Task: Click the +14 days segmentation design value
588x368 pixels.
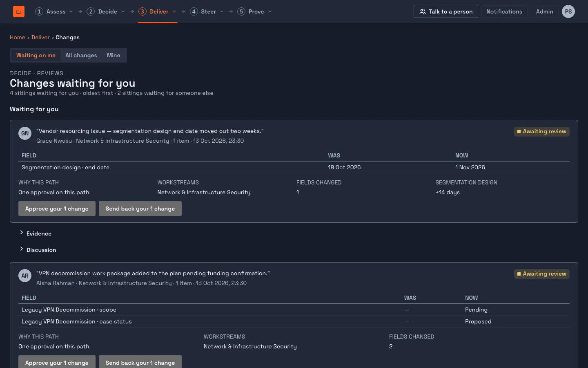Action: (448, 192)
